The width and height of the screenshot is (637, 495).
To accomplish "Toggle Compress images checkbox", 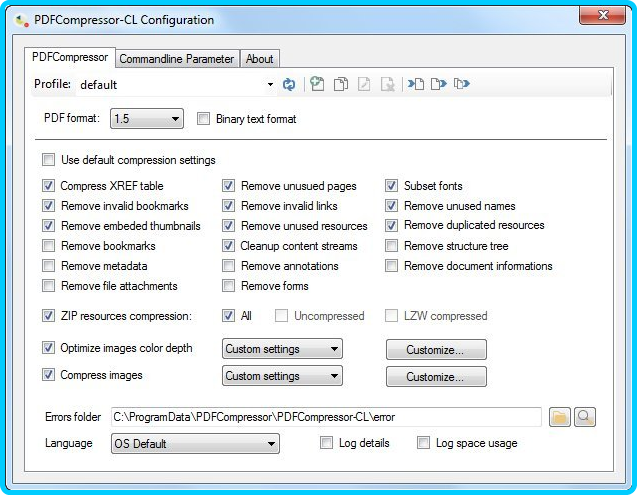I will (x=48, y=374).
